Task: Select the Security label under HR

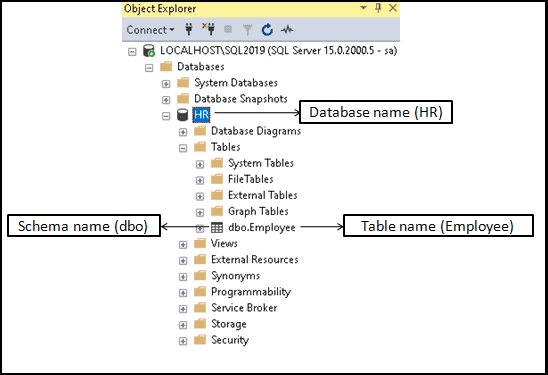Action: 230,340
